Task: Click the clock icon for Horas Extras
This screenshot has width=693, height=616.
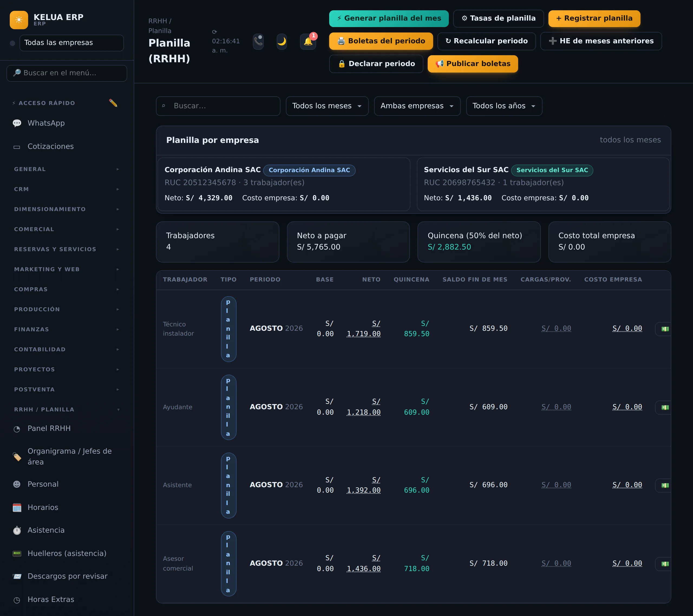Action: tap(17, 600)
